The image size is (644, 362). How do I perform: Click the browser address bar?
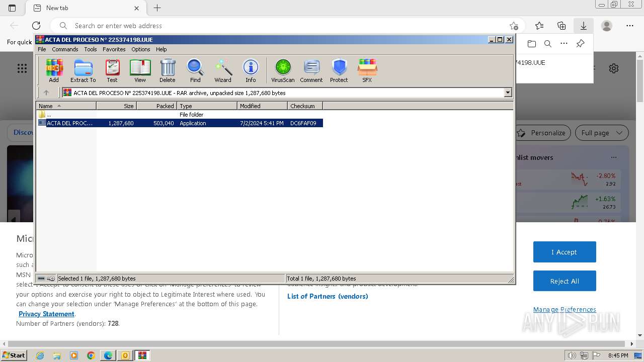coord(287,26)
